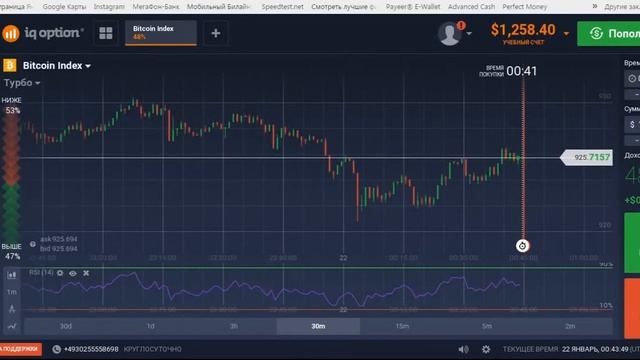This screenshot has width=640, height=360.
Task: Open the asset grid view icon
Action: [x=106, y=33]
